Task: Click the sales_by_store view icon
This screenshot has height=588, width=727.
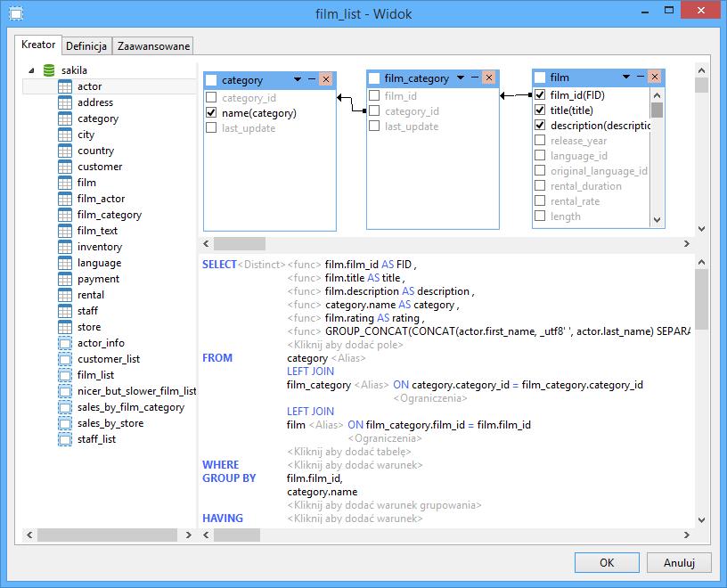Action: (65, 423)
